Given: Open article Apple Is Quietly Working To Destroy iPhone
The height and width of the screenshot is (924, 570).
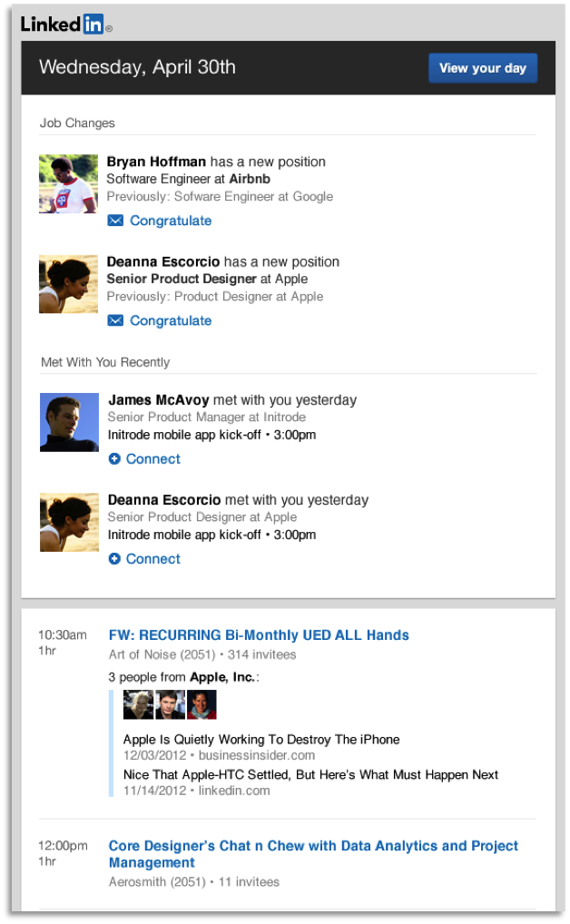Looking at the screenshot, I should (261, 740).
